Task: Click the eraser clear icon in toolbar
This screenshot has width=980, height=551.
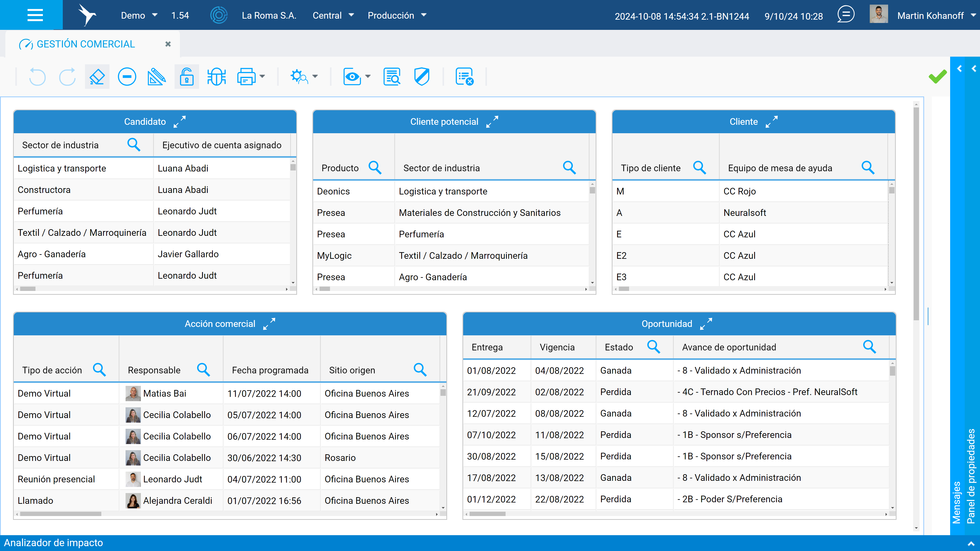Action: pyautogui.click(x=97, y=77)
